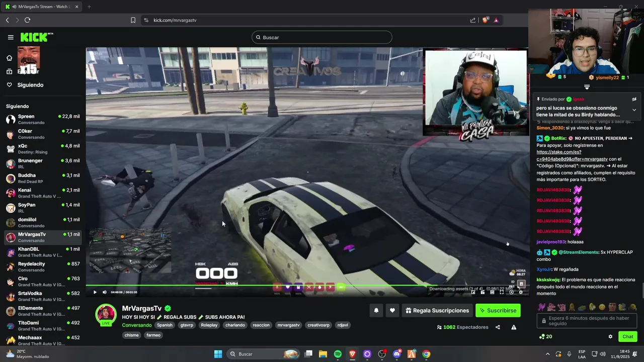Report stream warning icon

click(x=514, y=327)
